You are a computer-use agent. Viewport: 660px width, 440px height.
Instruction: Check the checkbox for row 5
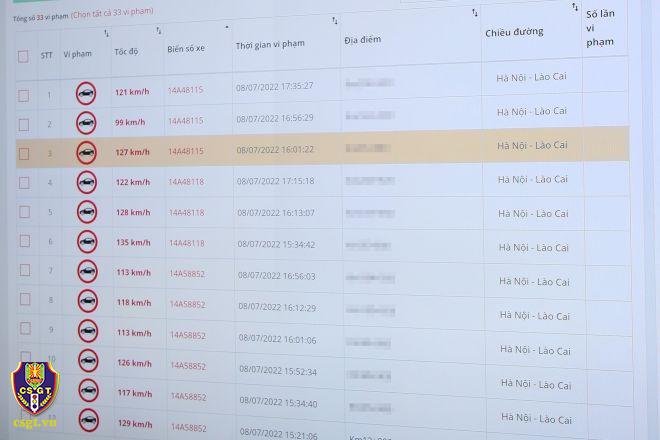click(x=24, y=213)
